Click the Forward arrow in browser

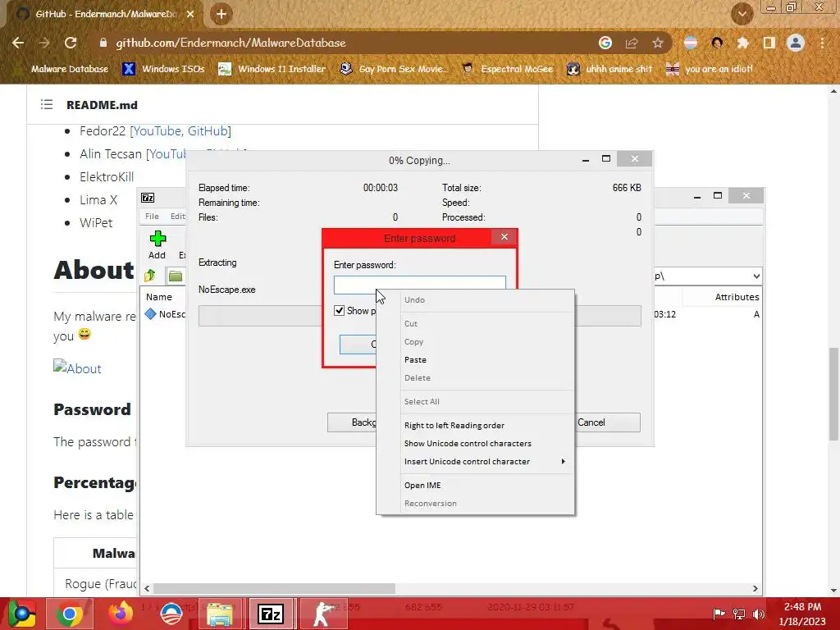(x=44, y=43)
